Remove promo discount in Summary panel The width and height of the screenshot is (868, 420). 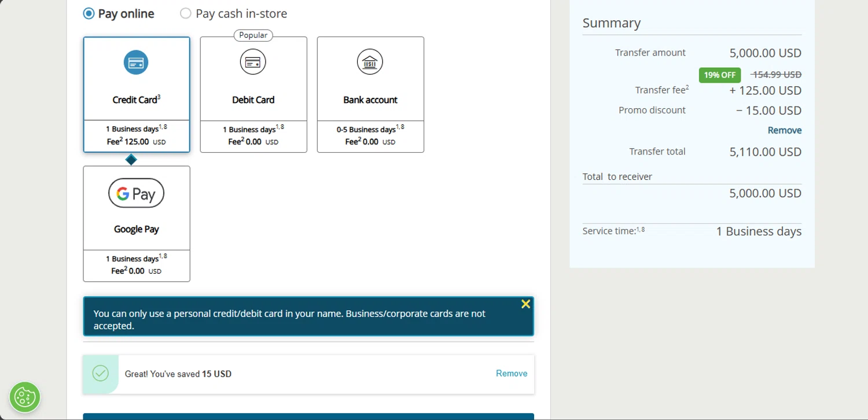pos(784,130)
